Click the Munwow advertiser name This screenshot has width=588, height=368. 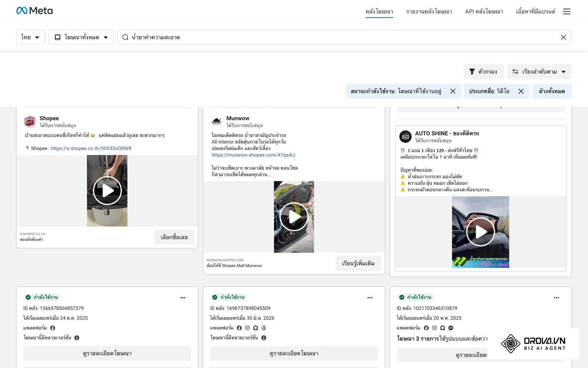pos(238,118)
